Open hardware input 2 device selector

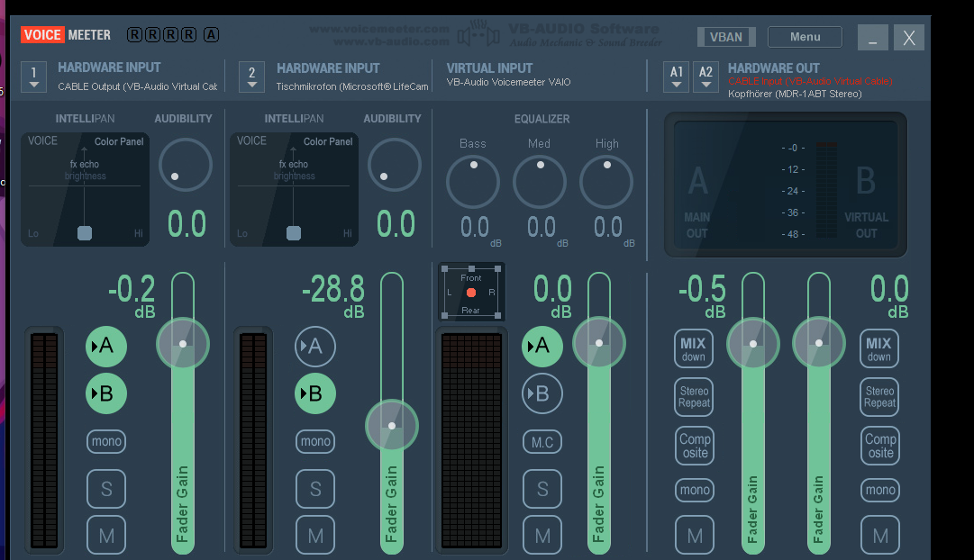251,77
